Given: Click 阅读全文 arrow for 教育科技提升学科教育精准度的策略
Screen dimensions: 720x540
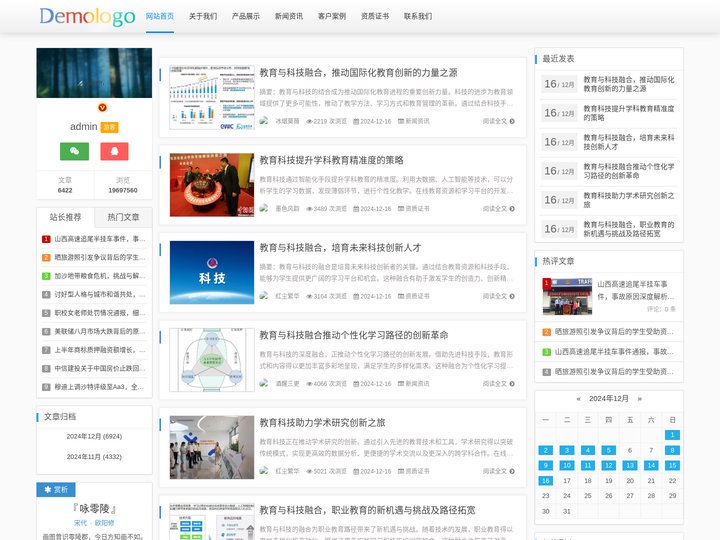Looking at the screenshot, I should point(499,208).
